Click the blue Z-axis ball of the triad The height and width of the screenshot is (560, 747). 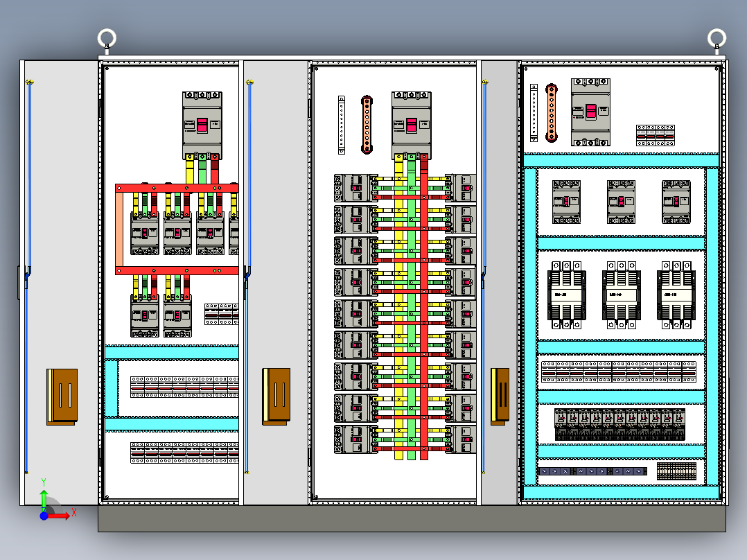pyautogui.click(x=44, y=516)
